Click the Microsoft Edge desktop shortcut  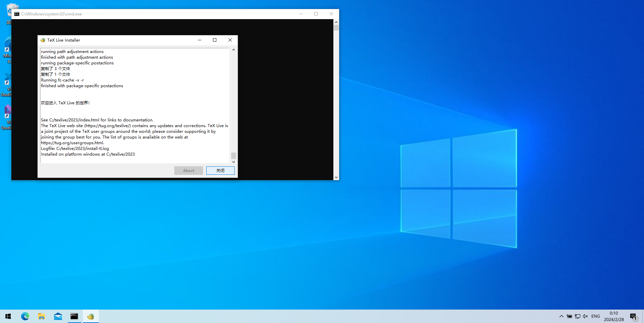[x=8, y=50]
